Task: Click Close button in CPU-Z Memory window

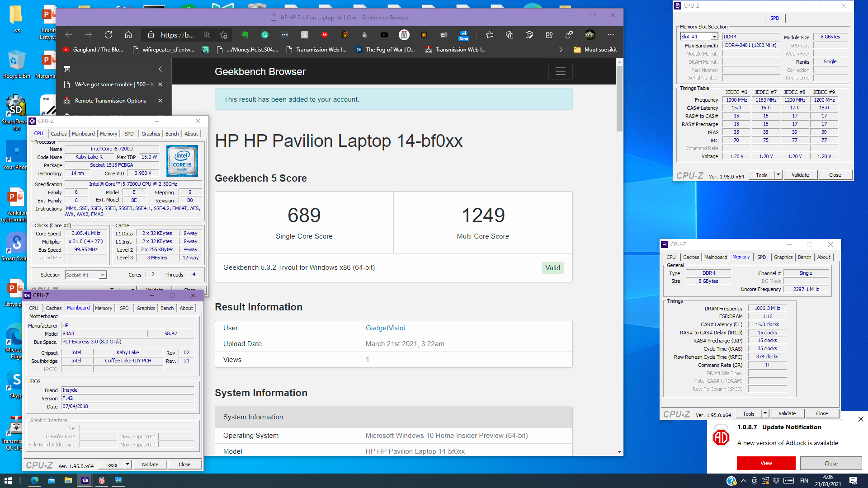Action: tap(822, 413)
